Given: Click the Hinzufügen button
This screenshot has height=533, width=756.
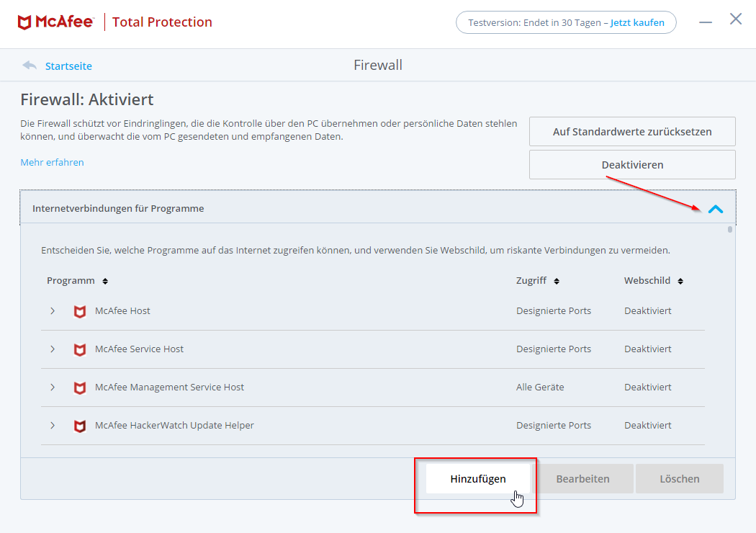Looking at the screenshot, I should [x=478, y=478].
